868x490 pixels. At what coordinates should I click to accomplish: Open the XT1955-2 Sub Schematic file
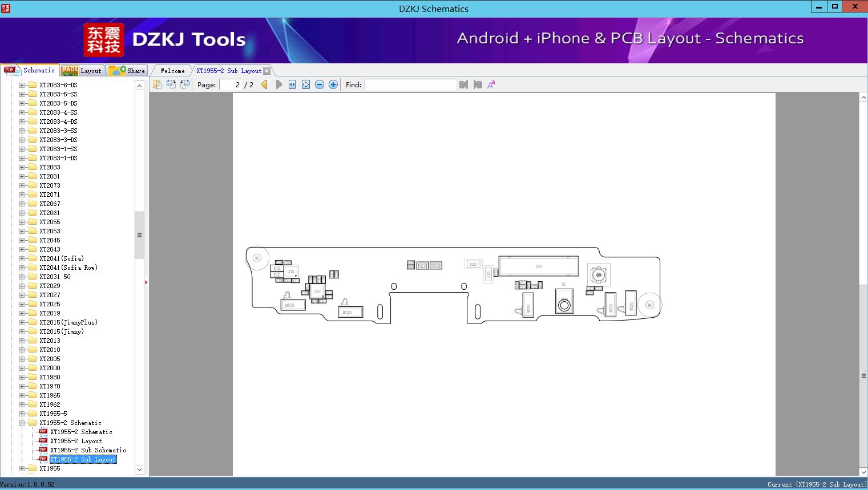[88, 450]
